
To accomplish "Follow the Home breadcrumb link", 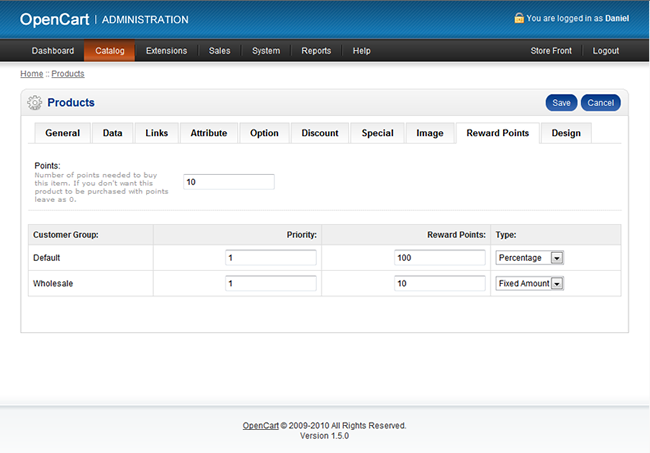I will point(32,74).
